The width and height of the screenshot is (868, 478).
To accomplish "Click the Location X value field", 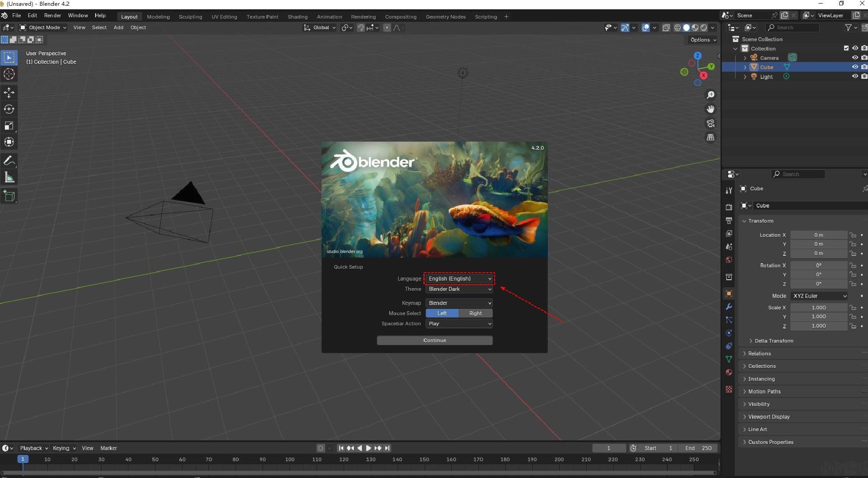I will [818, 235].
